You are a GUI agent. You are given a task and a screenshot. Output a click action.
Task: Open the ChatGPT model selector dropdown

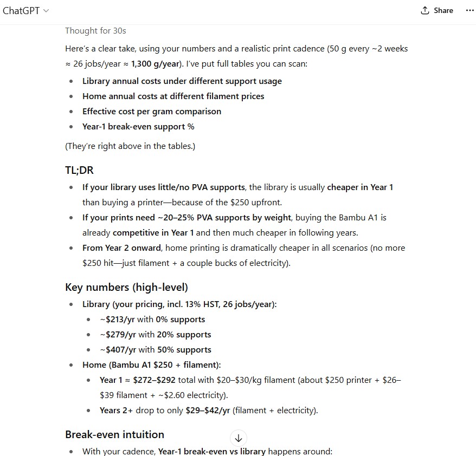(26, 11)
